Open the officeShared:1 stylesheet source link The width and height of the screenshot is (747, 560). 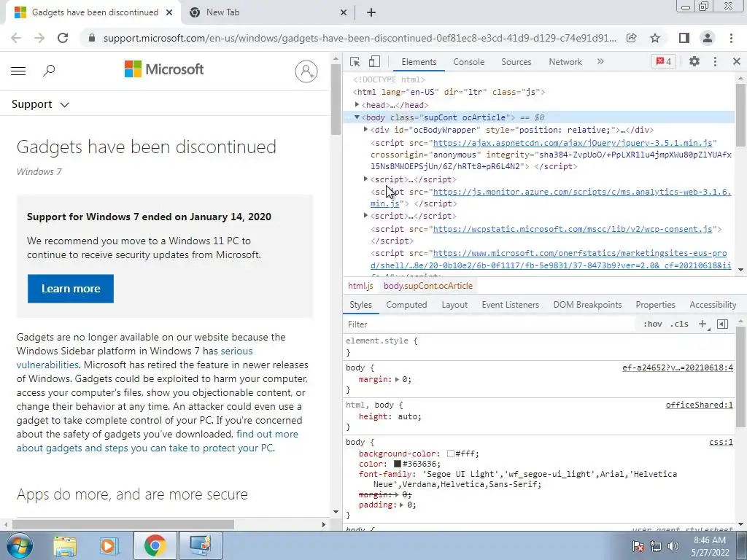(x=700, y=405)
